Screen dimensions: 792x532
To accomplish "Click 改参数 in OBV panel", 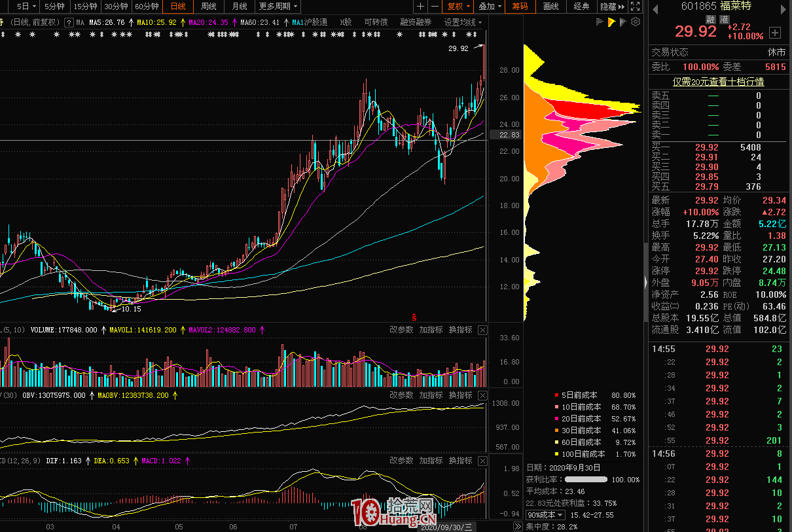I will [x=401, y=395].
